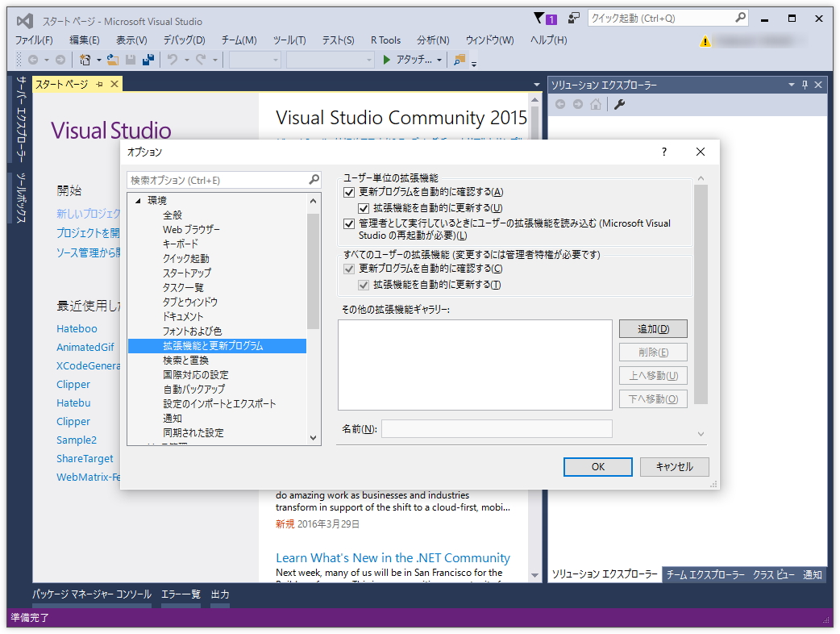The height and width of the screenshot is (634, 840).
Task: Switch to the チーム エクスプローラー tab
Action: (x=705, y=574)
